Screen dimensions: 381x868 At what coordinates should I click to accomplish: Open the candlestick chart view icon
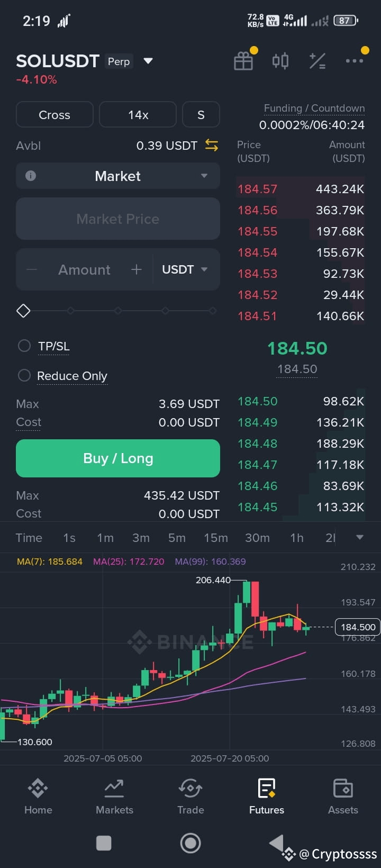coord(280,61)
